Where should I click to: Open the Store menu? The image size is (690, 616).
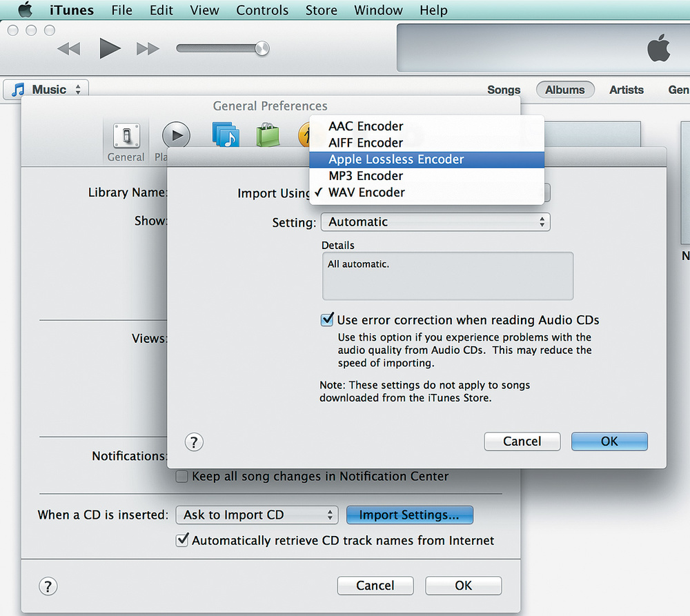click(322, 10)
